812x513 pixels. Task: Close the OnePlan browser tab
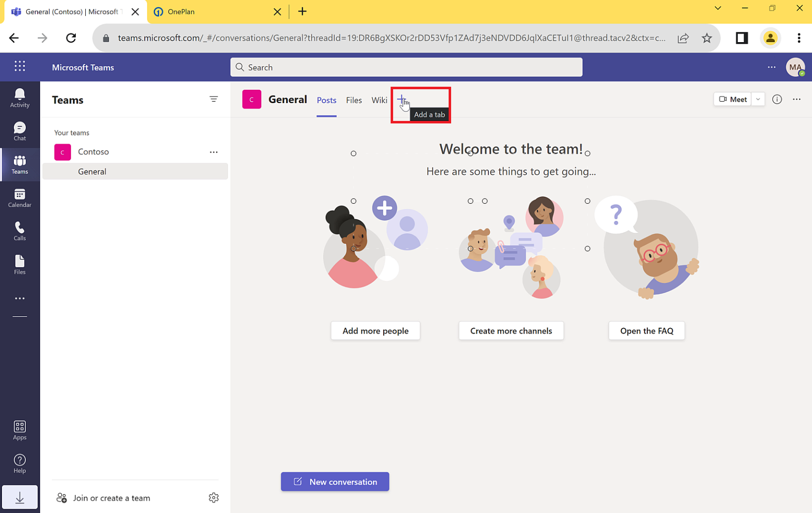pyautogui.click(x=278, y=12)
